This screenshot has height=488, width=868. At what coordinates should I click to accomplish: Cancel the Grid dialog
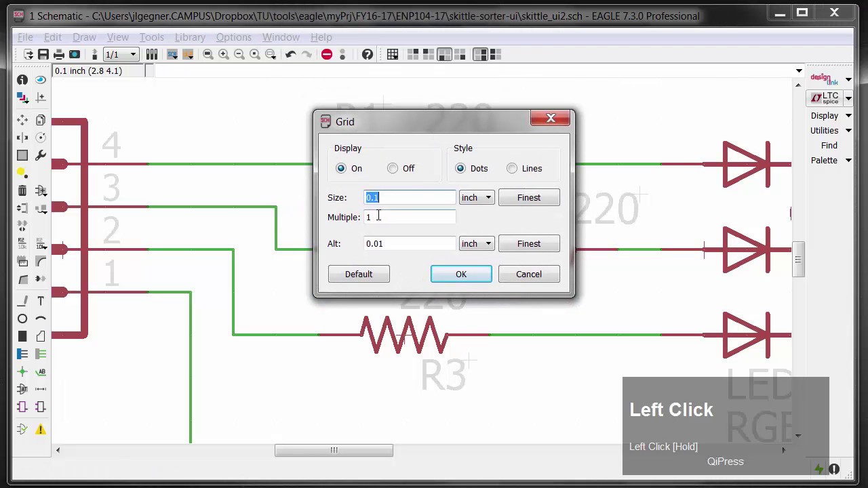[529, 274]
